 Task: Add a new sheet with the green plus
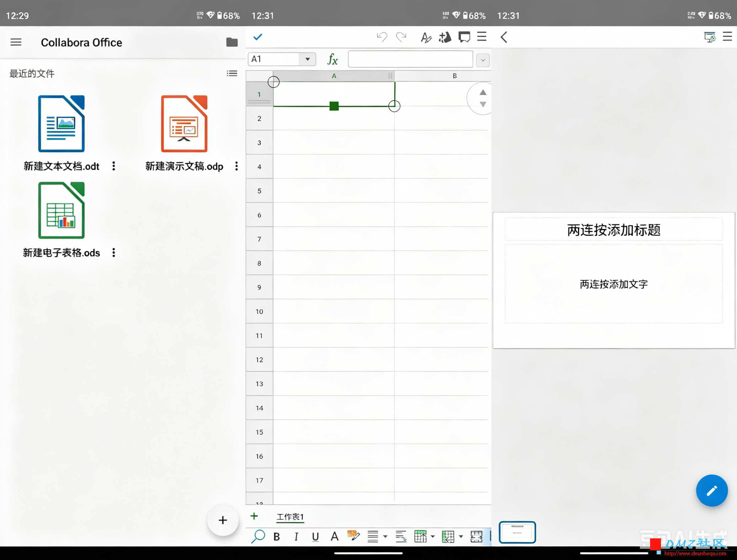point(254,516)
